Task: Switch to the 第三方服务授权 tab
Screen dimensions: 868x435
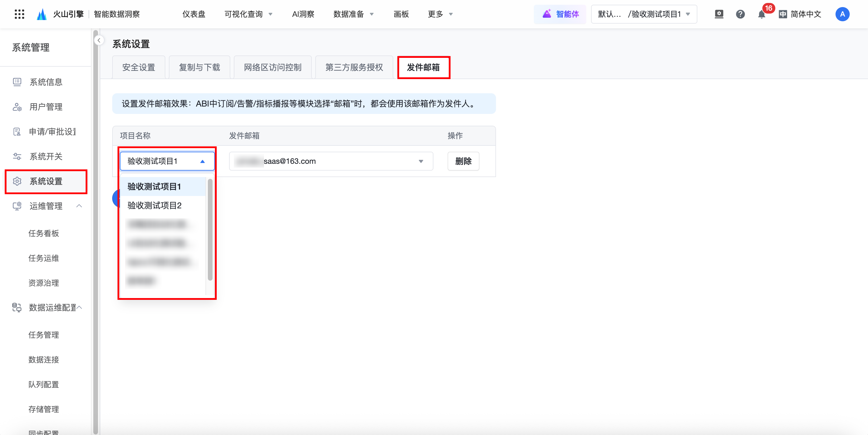Action: tap(354, 67)
